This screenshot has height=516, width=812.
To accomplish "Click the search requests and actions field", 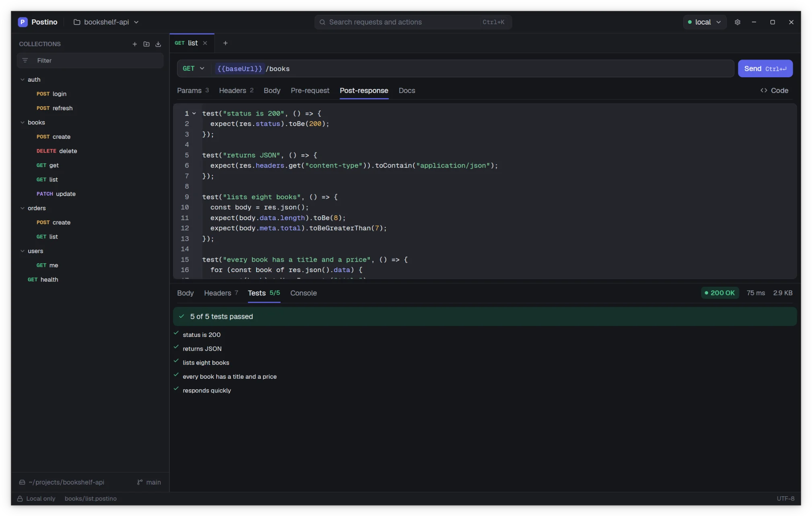I will point(413,22).
